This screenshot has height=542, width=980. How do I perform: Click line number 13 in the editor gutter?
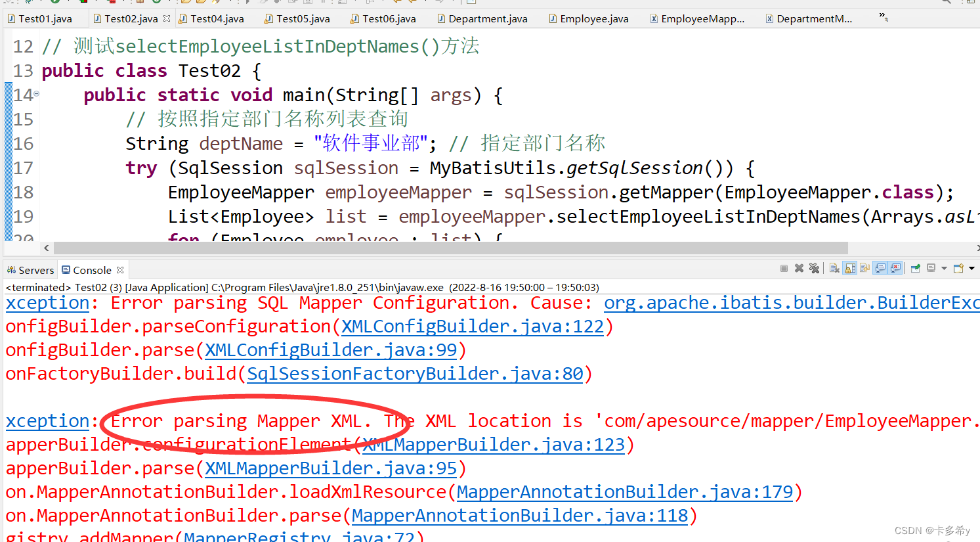pyautogui.click(x=23, y=71)
